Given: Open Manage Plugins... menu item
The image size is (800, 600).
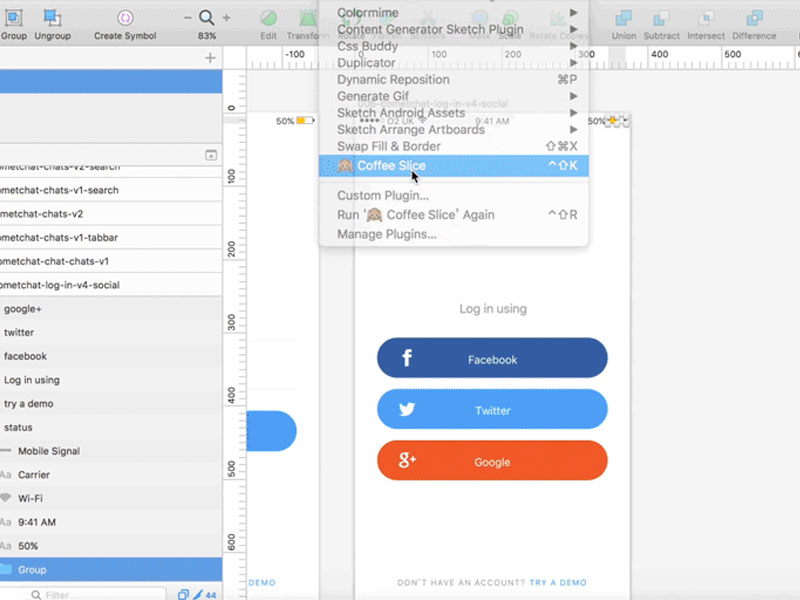Looking at the screenshot, I should (x=454, y=234).
